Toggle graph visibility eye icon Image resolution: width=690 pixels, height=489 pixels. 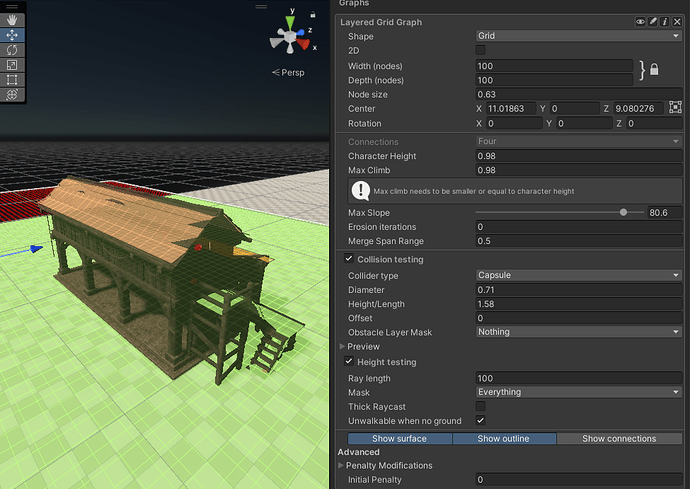(x=640, y=22)
